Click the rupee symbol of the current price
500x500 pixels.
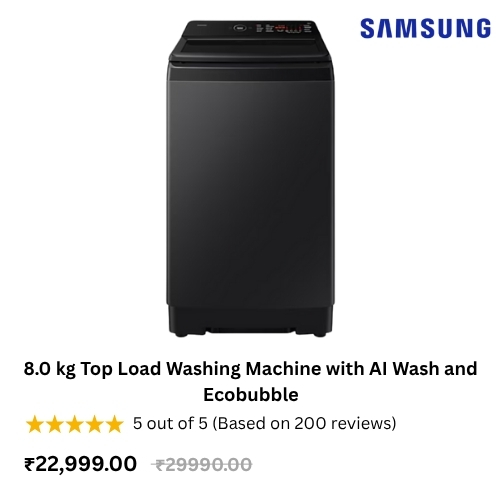(x=29, y=464)
